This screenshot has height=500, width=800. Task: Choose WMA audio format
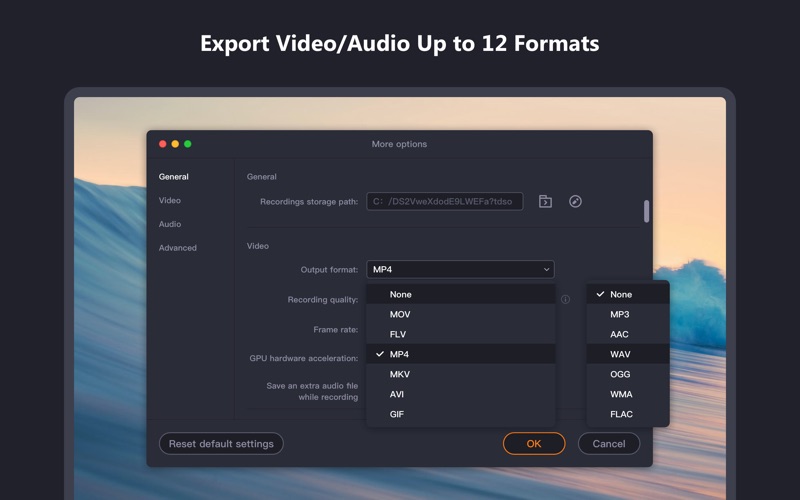pyautogui.click(x=628, y=394)
